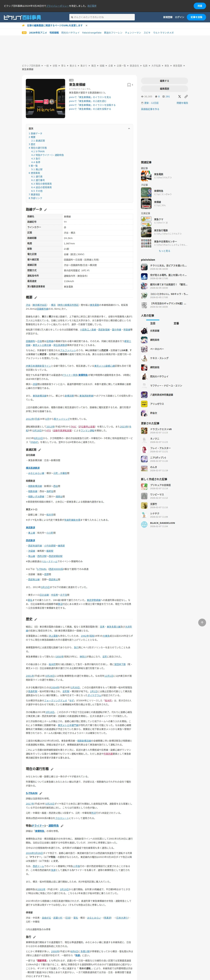Click the 記事を投稿 button
This screenshot has width=210, height=980.
click(x=197, y=17)
